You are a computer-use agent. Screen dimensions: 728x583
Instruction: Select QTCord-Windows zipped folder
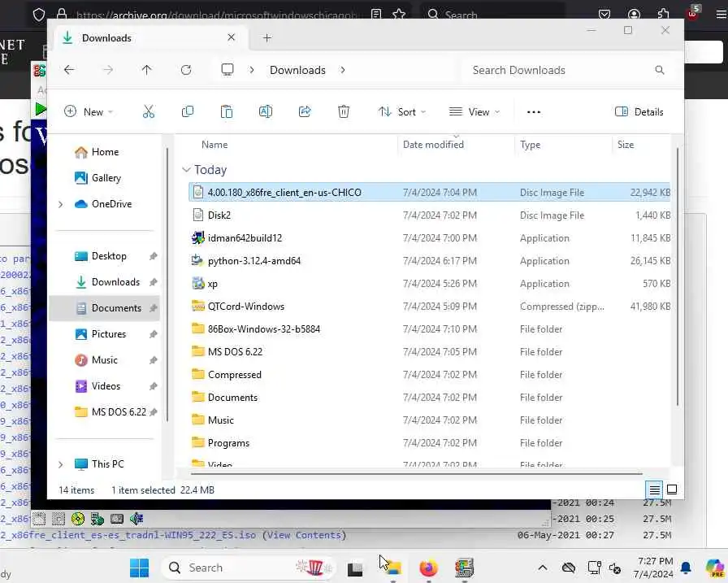[x=429, y=306]
